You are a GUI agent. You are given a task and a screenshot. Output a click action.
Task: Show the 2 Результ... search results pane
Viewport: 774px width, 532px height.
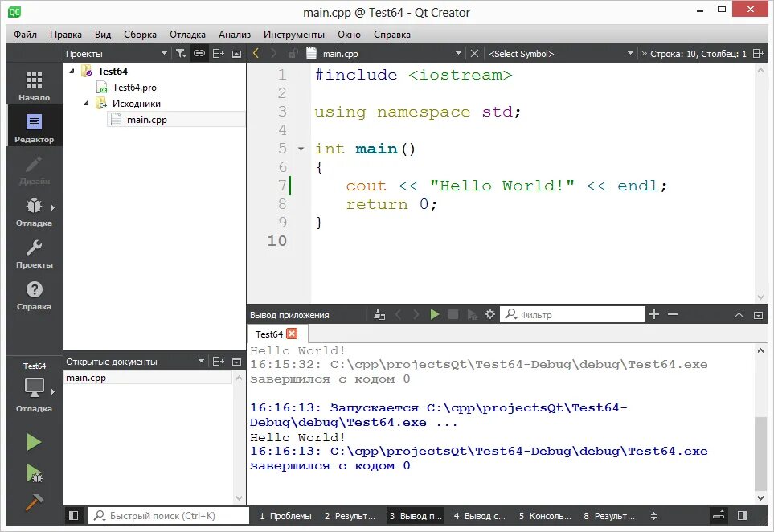click(350, 516)
